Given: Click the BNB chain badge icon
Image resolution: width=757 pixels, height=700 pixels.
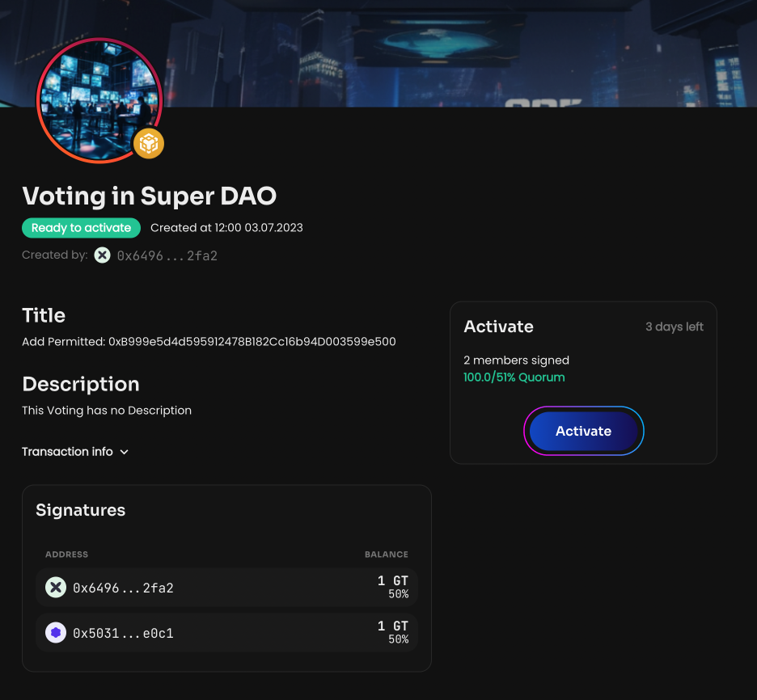Looking at the screenshot, I should click(x=149, y=143).
